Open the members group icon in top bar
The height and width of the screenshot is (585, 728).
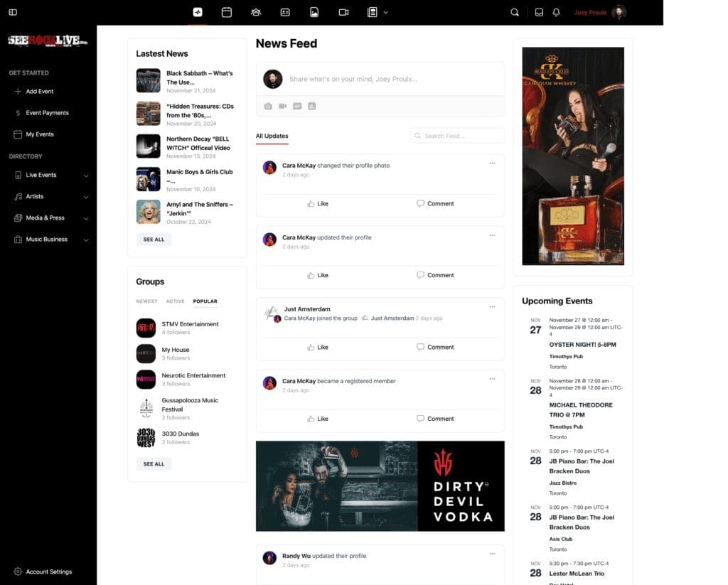[x=256, y=12]
